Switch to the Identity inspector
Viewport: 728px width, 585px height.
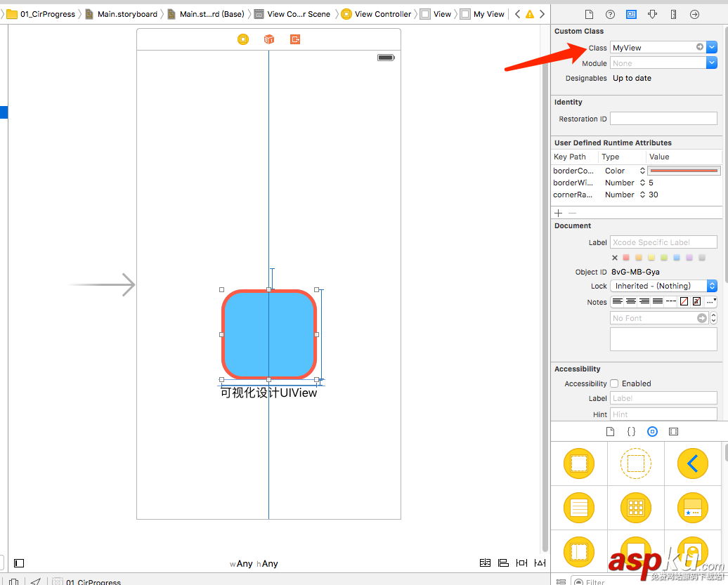631,14
